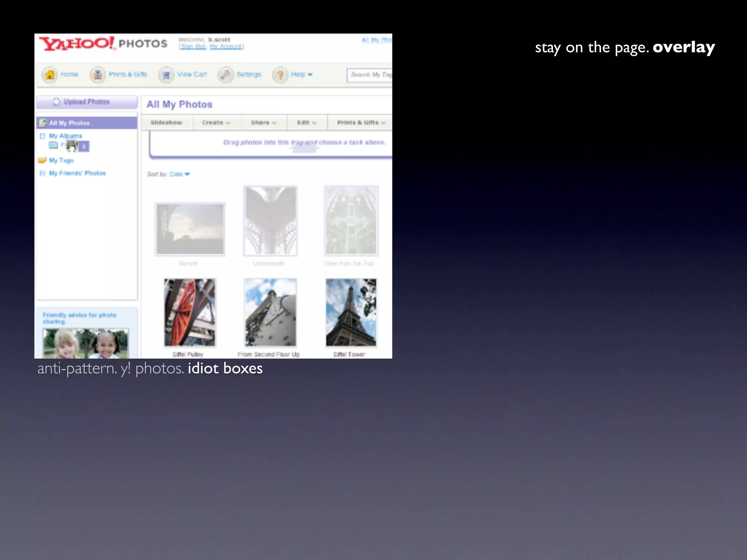The image size is (747, 560).
Task: Click the Settings wrench icon
Action: point(225,75)
